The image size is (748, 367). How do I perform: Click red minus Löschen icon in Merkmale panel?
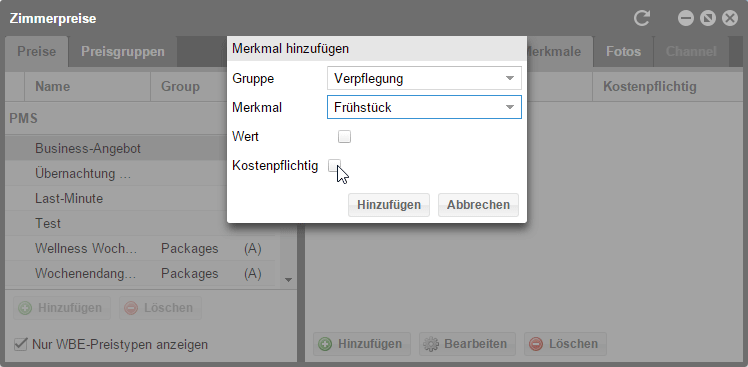tap(536, 344)
